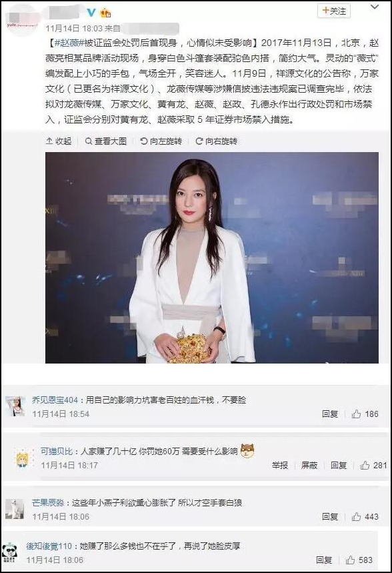Click the blue V verification badge
This screenshot has width=392, height=573.
pos(91,13)
